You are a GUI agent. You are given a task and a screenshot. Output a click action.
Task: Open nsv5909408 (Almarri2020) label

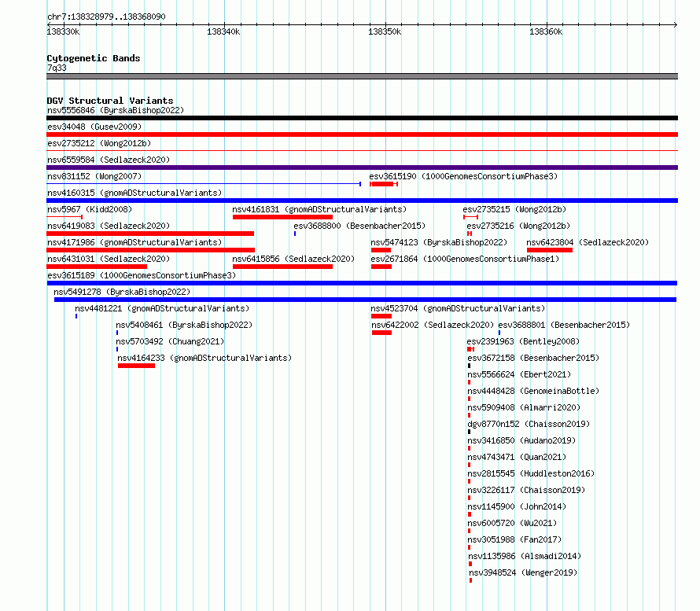[524, 407]
